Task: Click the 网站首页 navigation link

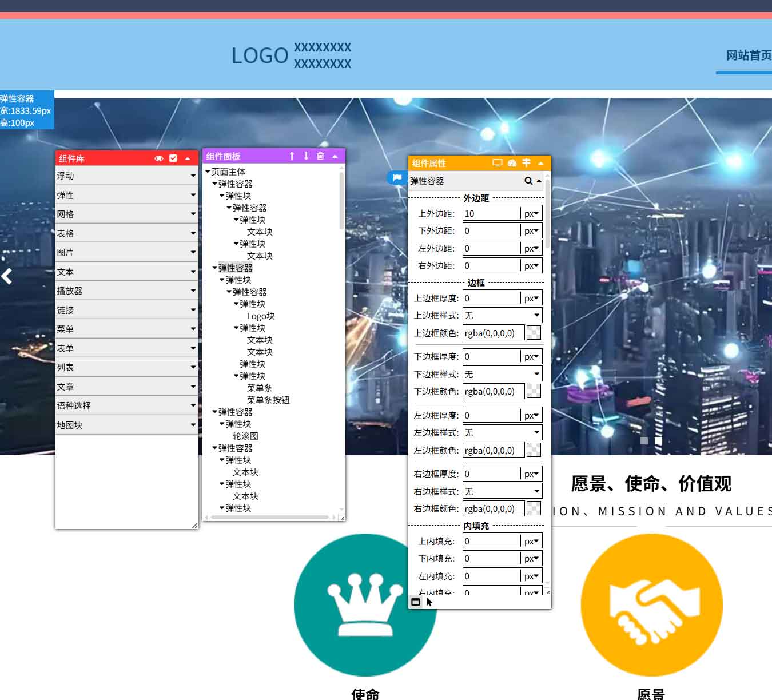Action: click(x=748, y=55)
